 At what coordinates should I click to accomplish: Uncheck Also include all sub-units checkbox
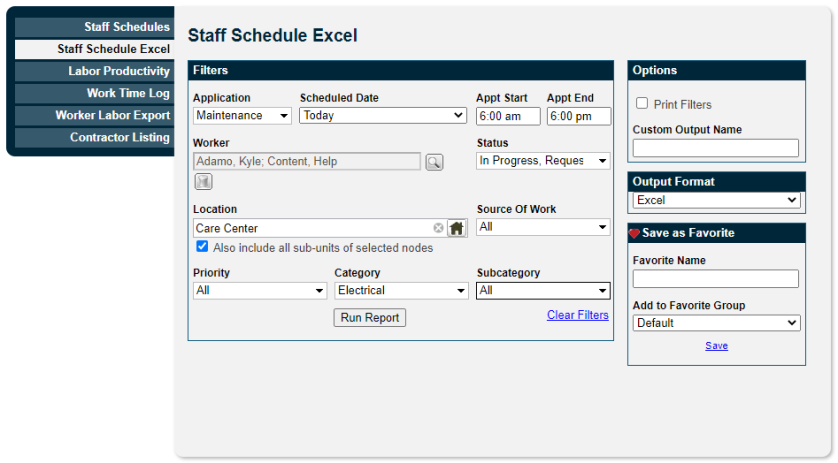point(202,246)
